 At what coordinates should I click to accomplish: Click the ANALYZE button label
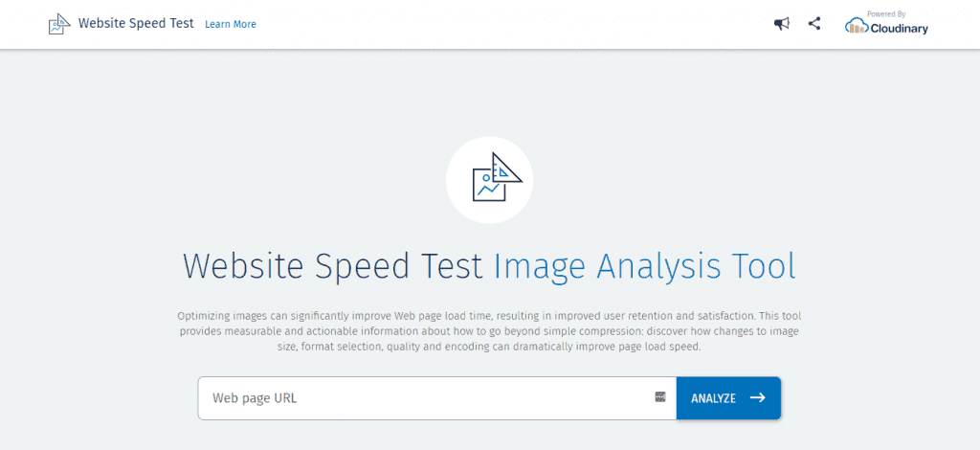coord(713,398)
